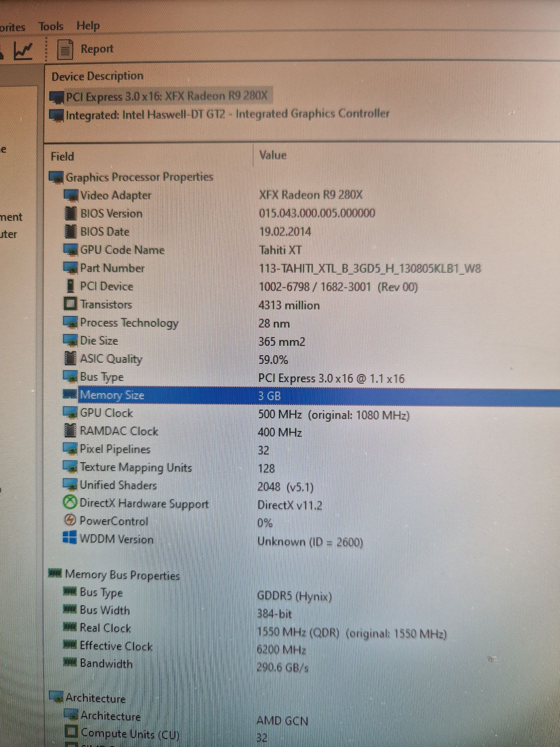560x747 pixels.
Task: Select the DirectX v11.2 value
Action: pos(290,505)
